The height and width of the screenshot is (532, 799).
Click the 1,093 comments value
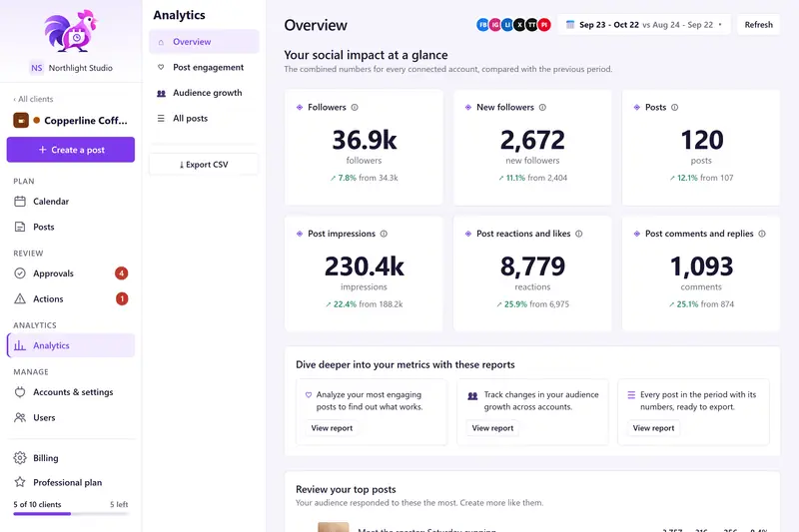tap(701, 266)
